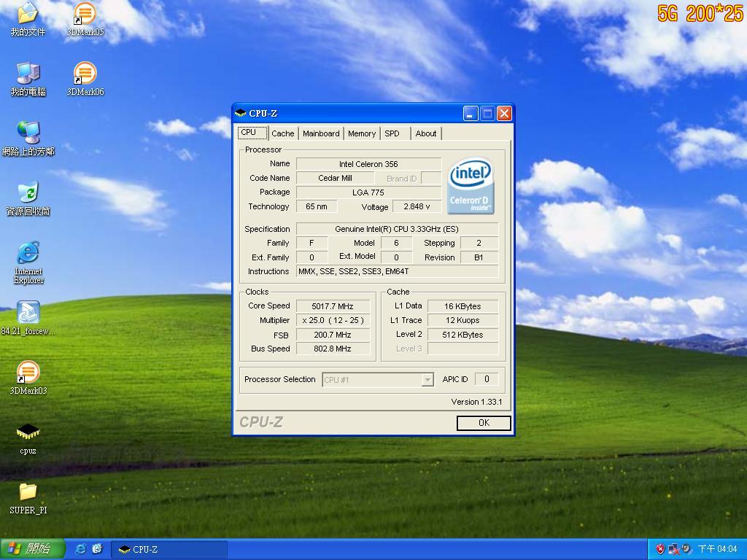747x560 pixels.
Task: Open the My Computer desktop icon
Action: point(28,79)
